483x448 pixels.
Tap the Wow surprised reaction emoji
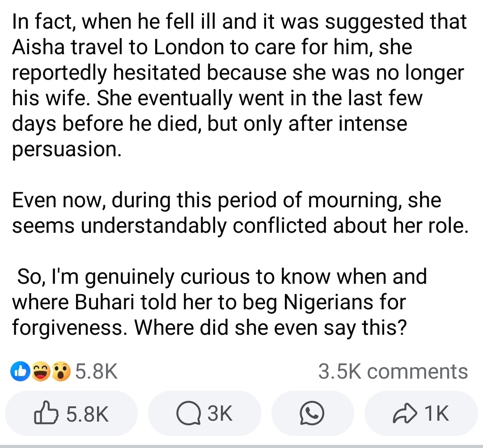pos(61,371)
